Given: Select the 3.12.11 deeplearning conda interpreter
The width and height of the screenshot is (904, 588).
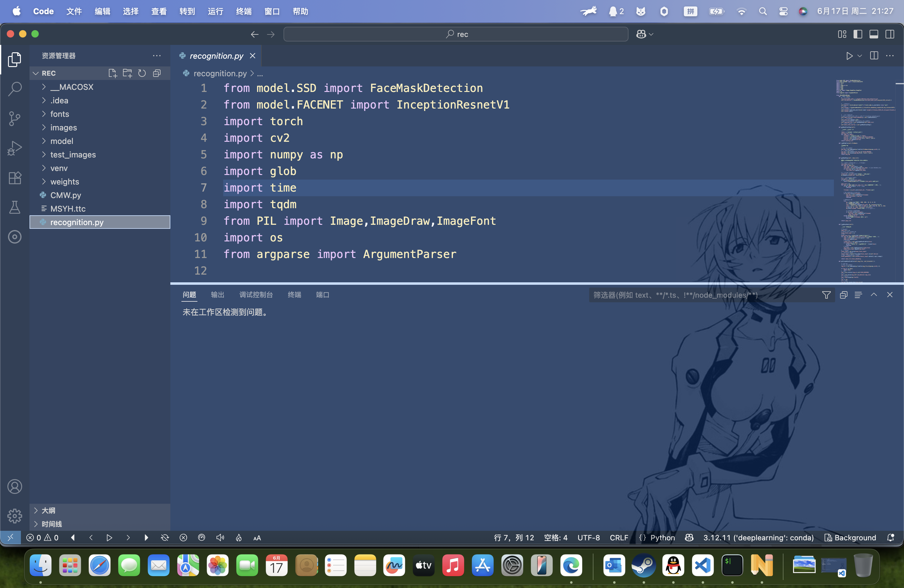Looking at the screenshot, I should 758,538.
